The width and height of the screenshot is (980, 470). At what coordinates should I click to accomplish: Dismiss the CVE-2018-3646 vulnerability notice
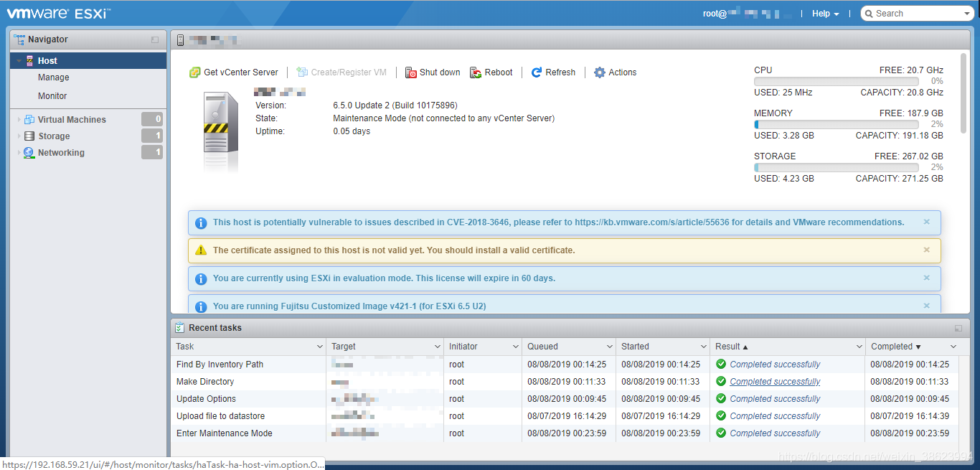tap(926, 222)
